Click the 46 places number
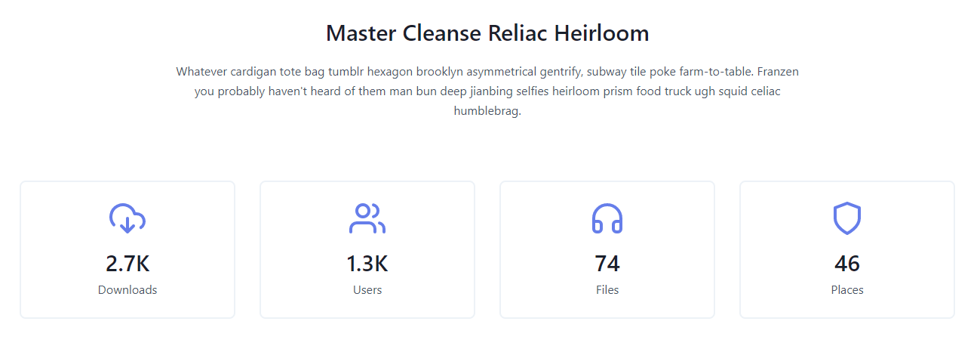The width and height of the screenshot is (980, 343). pos(847,264)
